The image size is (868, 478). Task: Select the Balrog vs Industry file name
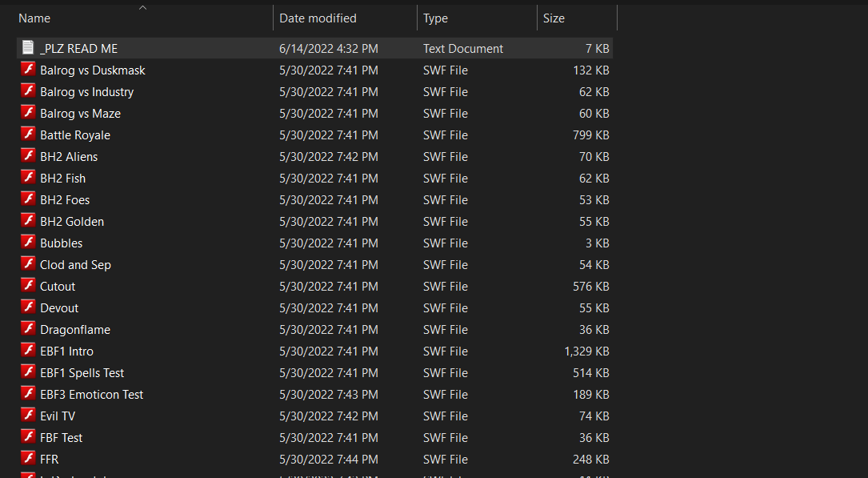tap(86, 92)
